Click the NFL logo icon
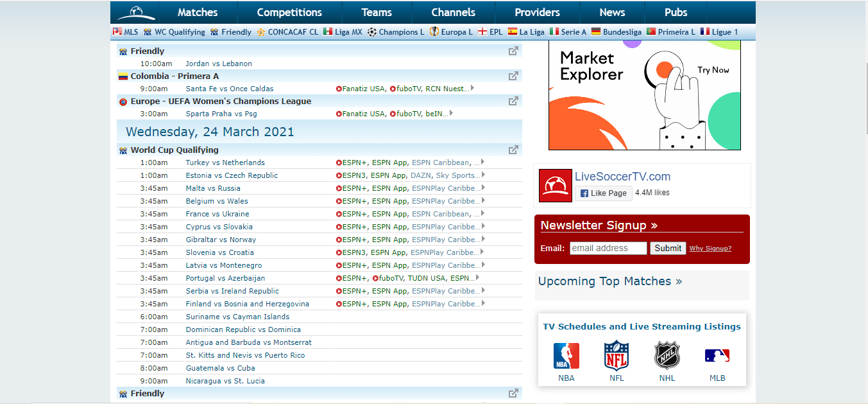Viewport: 868px width, 404px height. (617, 356)
